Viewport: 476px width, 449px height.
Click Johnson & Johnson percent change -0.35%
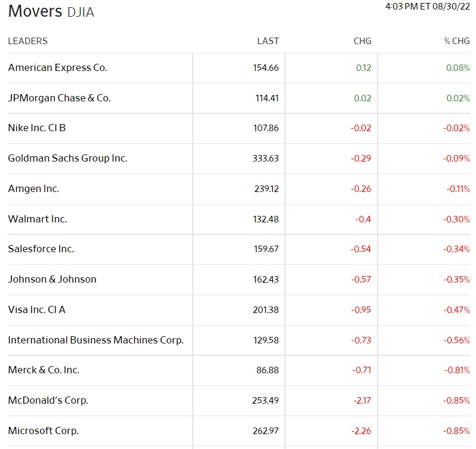tap(456, 280)
